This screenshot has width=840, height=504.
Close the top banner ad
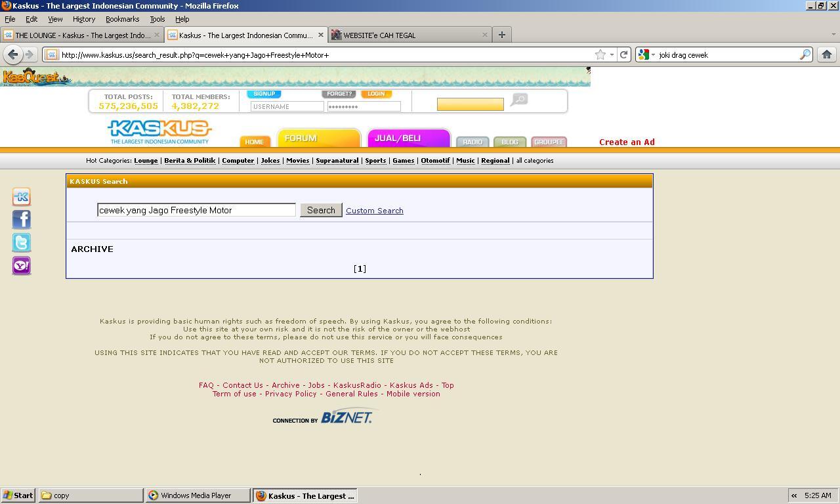[x=588, y=70]
